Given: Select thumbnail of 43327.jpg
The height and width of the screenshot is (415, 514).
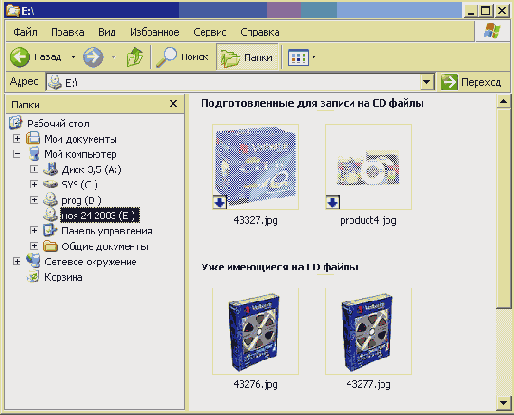Looking at the screenshot, I should pyautogui.click(x=255, y=167).
